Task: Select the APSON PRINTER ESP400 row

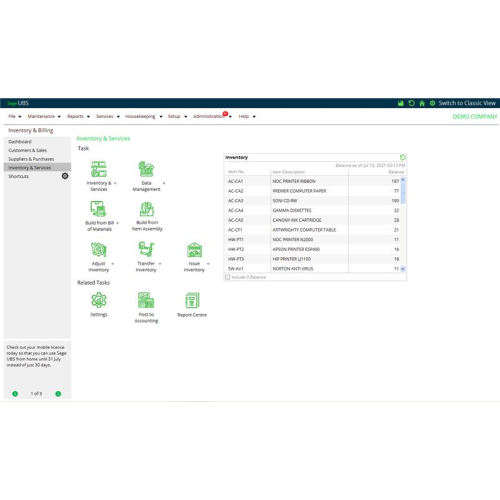Action: [312, 249]
